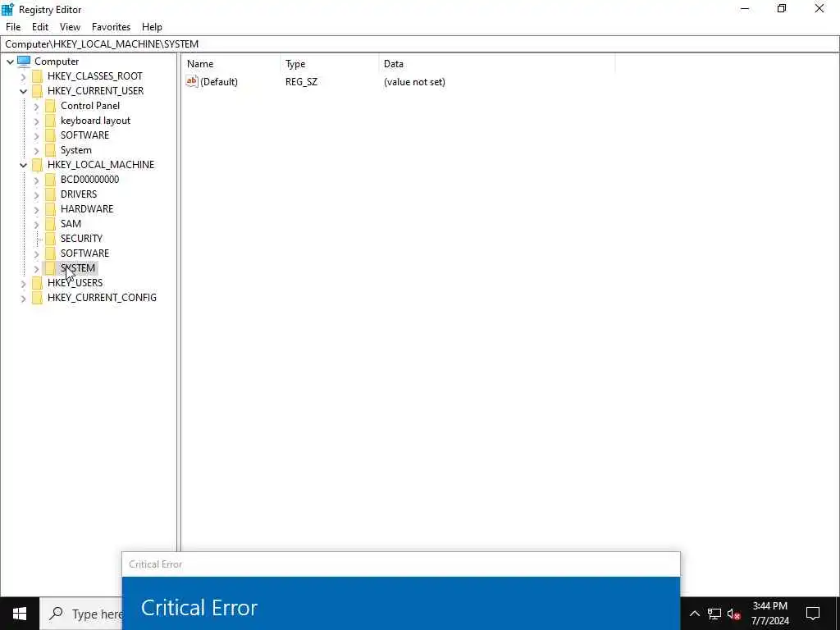840x630 pixels.
Task: Select the HKEY_CURRENT_CONFIG label
Action: pyautogui.click(x=102, y=297)
